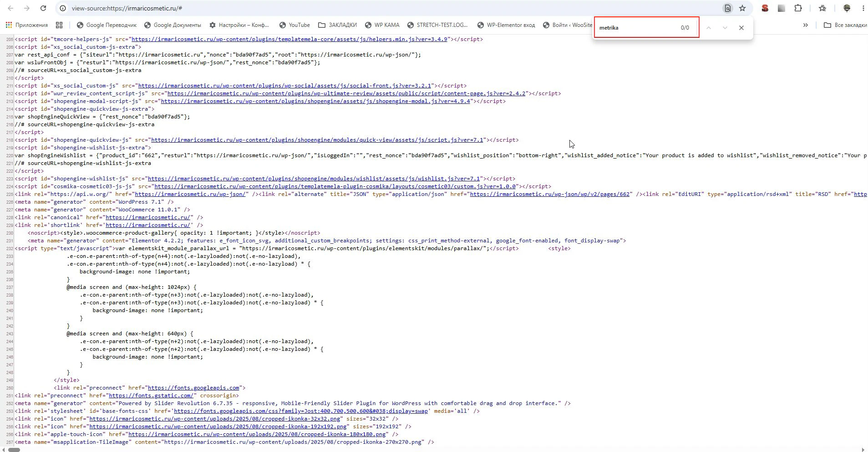View site information icon in address bar

click(x=63, y=8)
